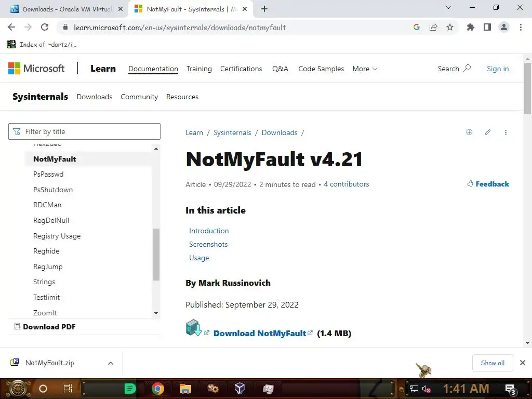Jump to the Screenshots section
Image resolution: width=532 pixels, height=399 pixels.
pyautogui.click(x=208, y=244)
